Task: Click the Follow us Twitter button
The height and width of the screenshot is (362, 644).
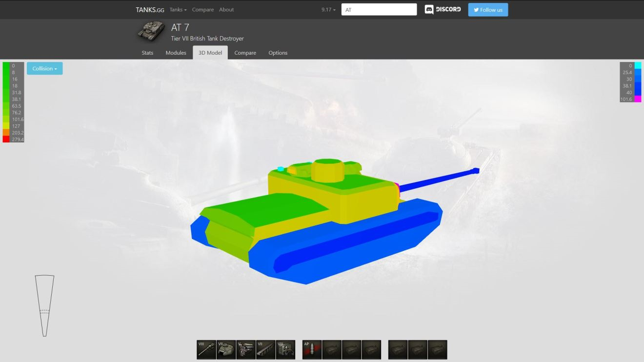Action: click(488, 10)
